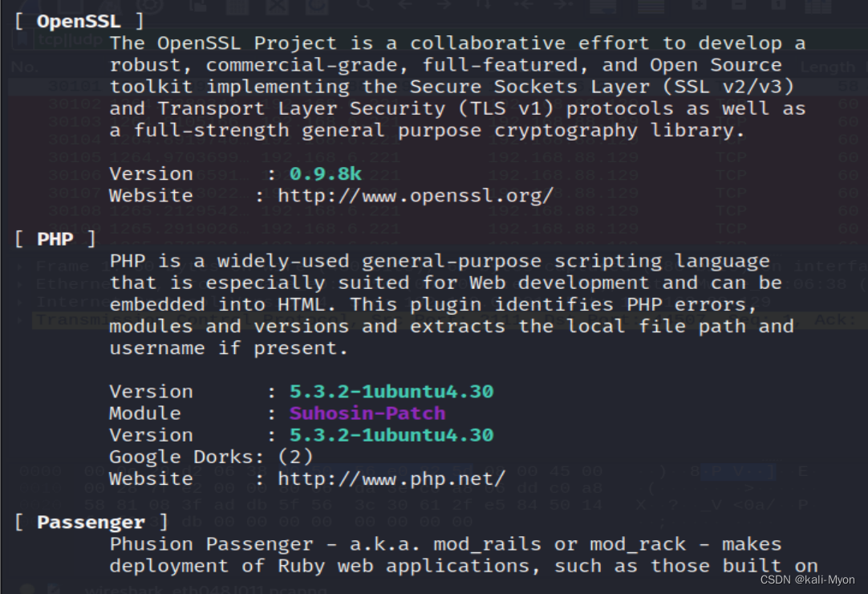
Task: Sort by the Length column header
Action: (827, 67)
